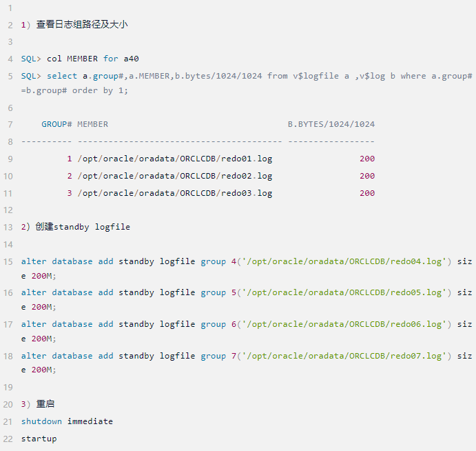Click the redo03.log path row

click(175, 193)
